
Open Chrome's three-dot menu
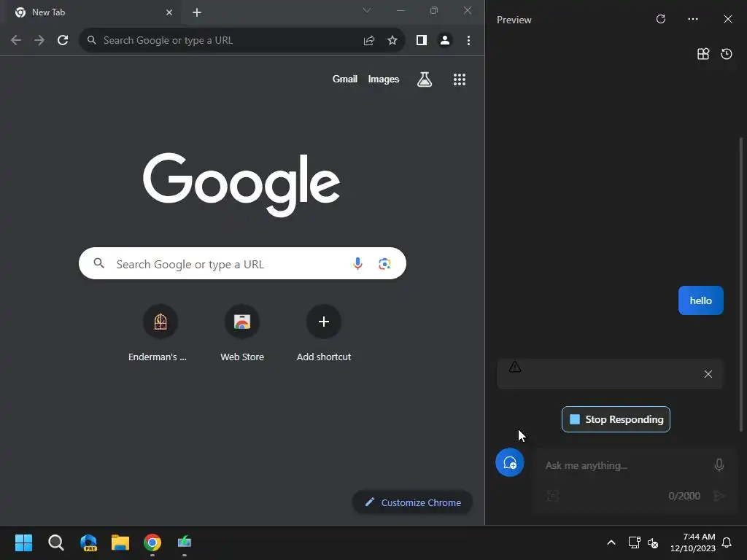pyautogui.click(x=469, y=41)
